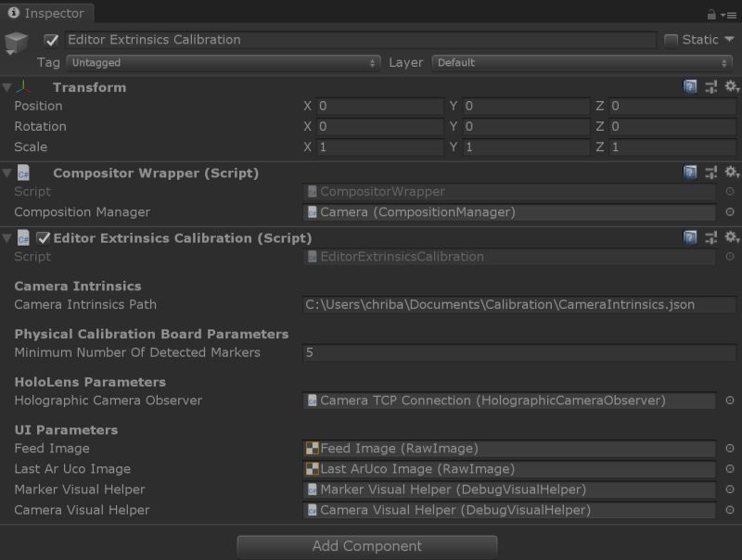Click the Position Y field
Image resolution: width=742 pixels, height=560 pixels.
click(x=526, y=106)
